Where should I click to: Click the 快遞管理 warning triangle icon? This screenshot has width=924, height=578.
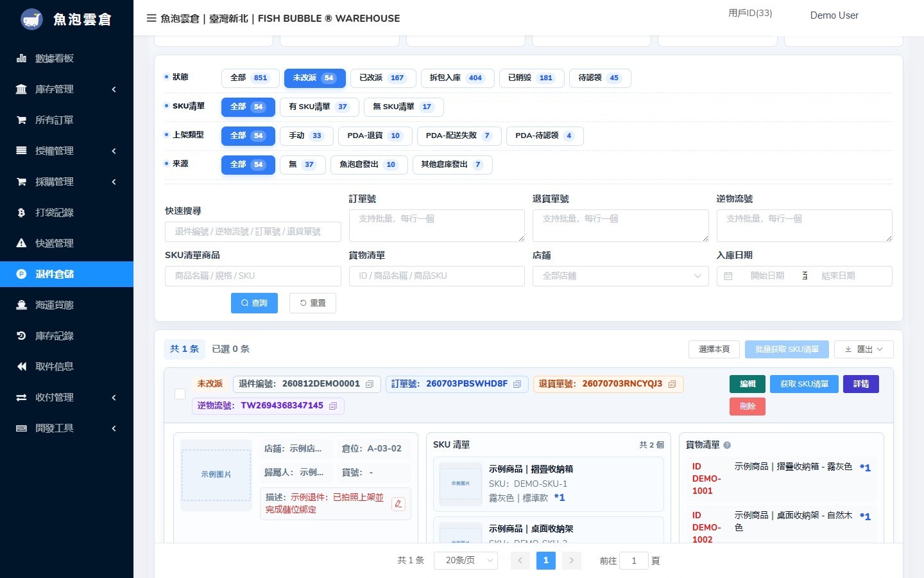point(21,243)
